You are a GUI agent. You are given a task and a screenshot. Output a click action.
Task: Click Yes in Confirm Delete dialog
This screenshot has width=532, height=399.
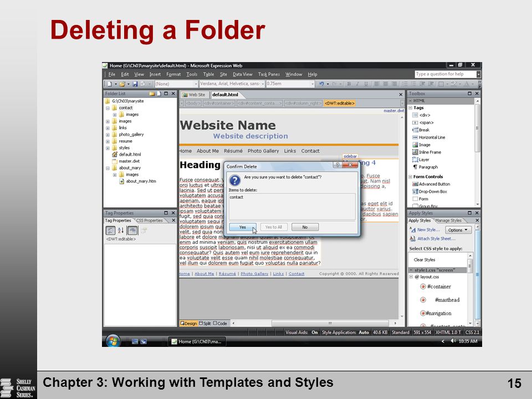coord(243,227)
